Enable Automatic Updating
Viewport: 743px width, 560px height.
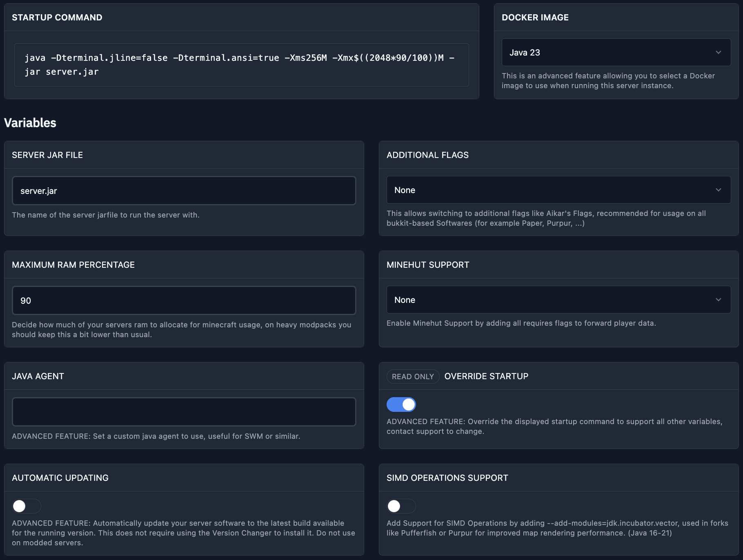click(x=26, y=506)
